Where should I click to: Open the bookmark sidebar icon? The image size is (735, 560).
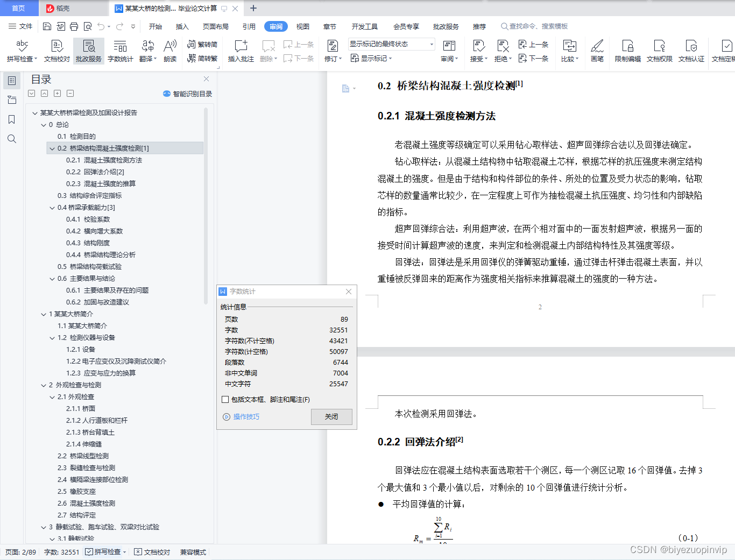tap(12, 119)
